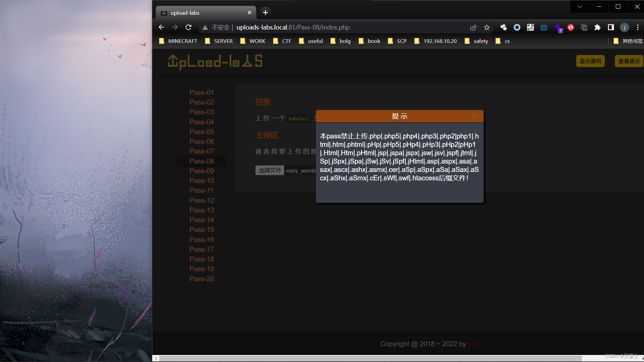This screenshot has width=644, height=362.
Task: Go to Pass-15
Action: (202, 230)
